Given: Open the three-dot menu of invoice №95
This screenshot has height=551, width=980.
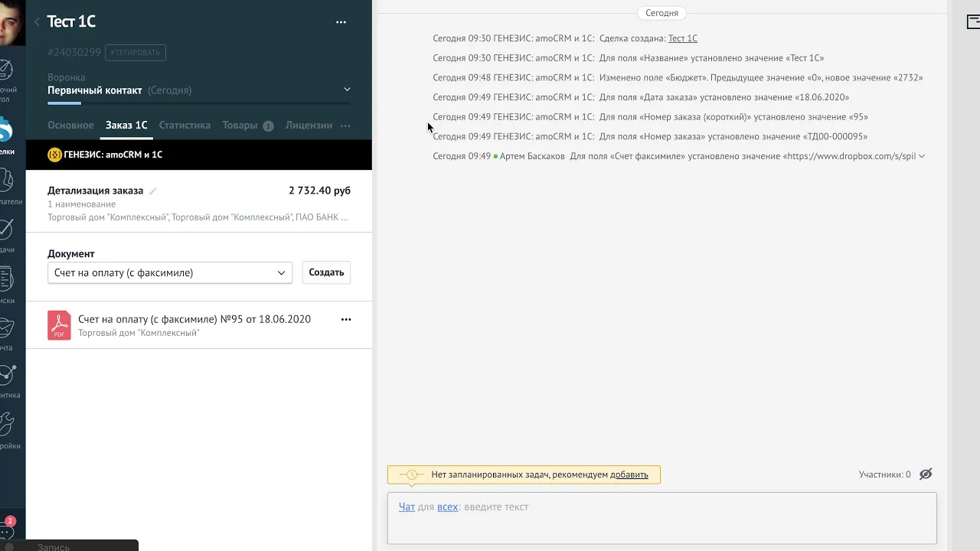Looking at the screenshot, I should (346, 319).
